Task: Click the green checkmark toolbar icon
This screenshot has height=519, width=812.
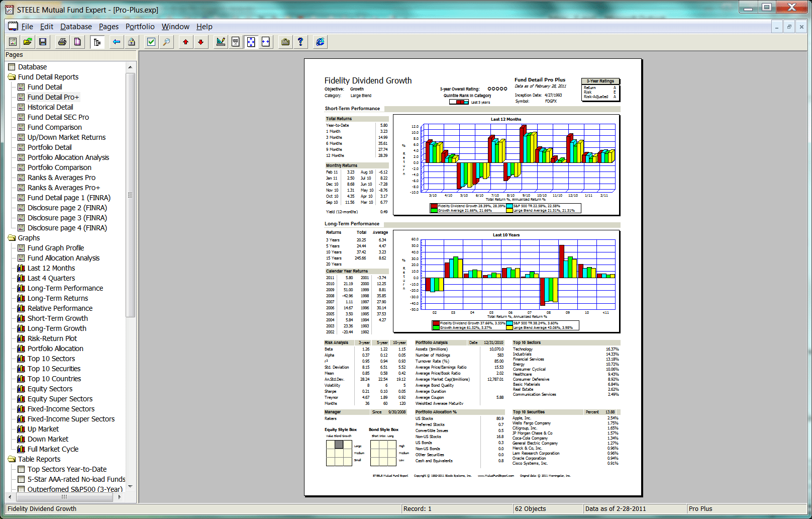Action: [x=151, y=42]
